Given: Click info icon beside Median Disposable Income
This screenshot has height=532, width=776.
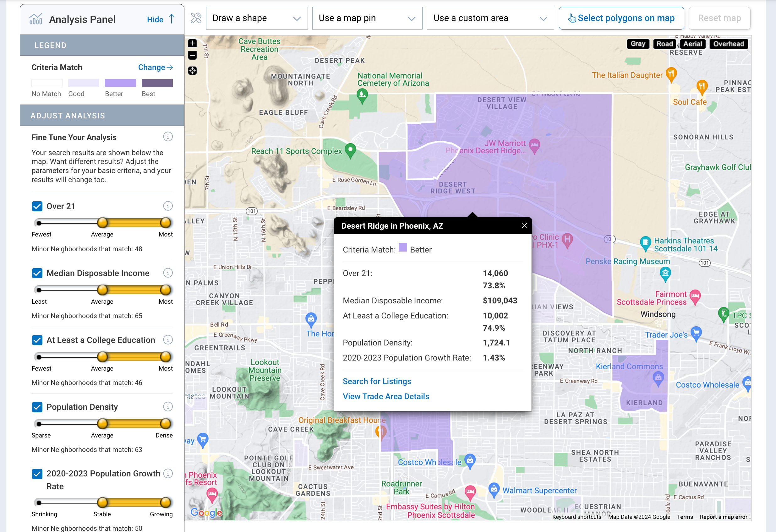Looking at the screenshot, I should tap(168, 273).
